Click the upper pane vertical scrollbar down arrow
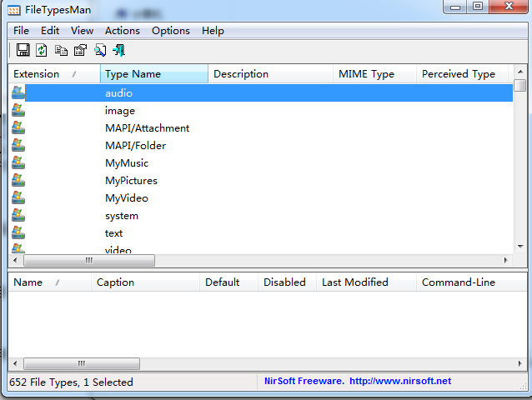 (x=520, y=247)
